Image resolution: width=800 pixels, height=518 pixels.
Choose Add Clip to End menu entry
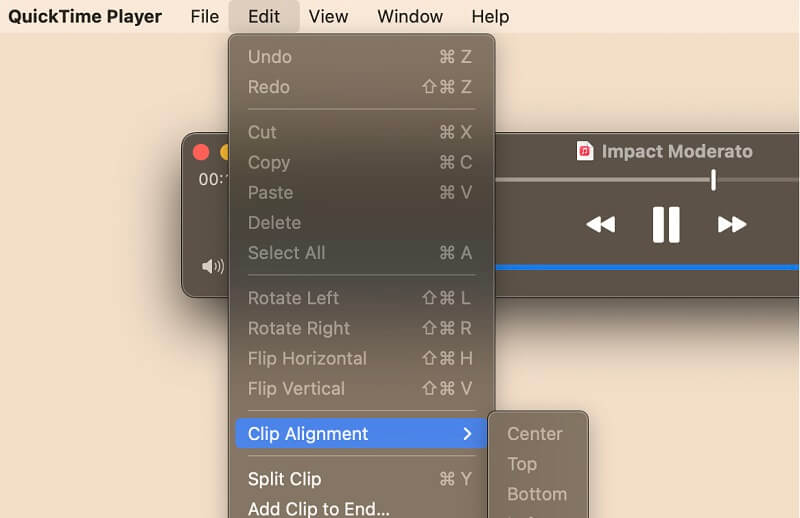[360, 508]
